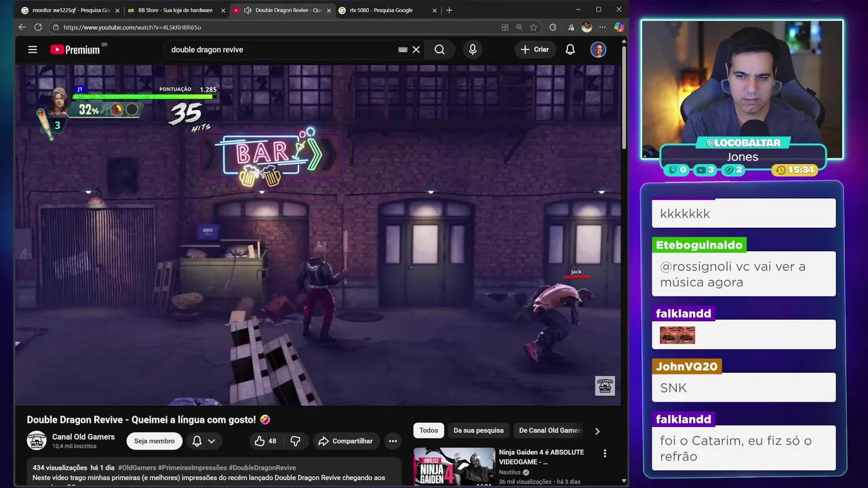Screen dimensions: 868x488
Task: Open the browser profile avatar
Action: tap(587, 27)
